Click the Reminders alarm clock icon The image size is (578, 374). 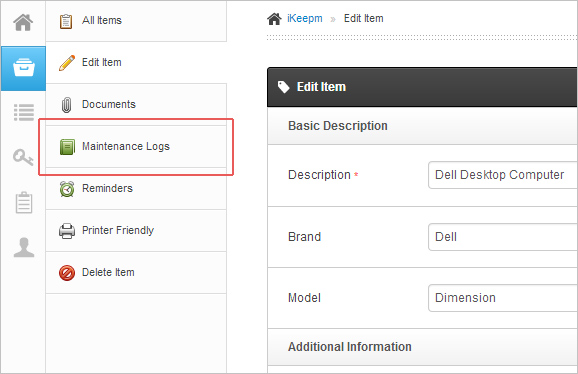click(67, 189)
